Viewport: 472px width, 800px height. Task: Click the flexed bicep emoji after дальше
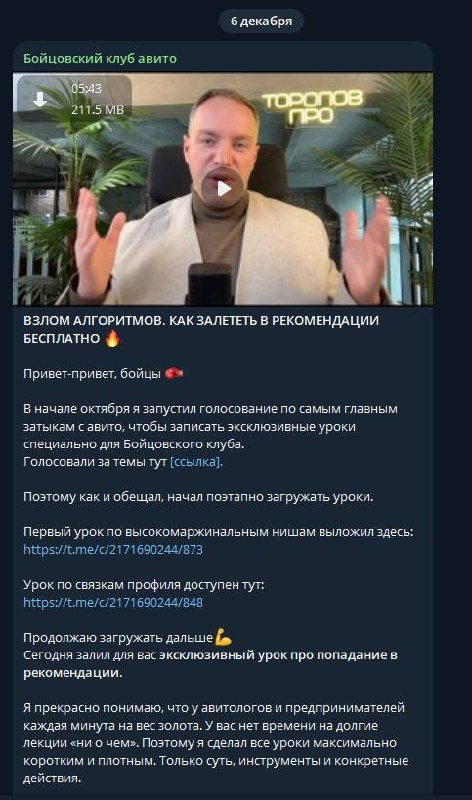pos(223,637)
